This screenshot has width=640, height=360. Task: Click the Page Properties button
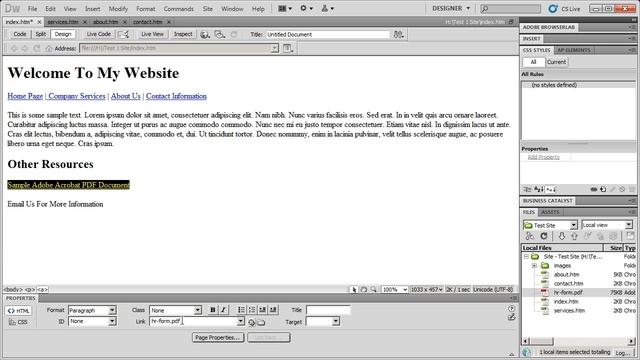218,338
